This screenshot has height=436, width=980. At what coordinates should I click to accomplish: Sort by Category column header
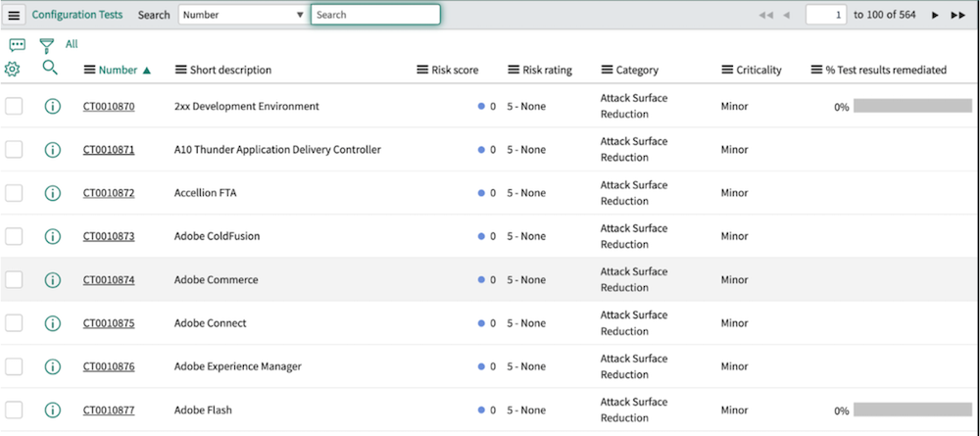click(x=637, y=71)
